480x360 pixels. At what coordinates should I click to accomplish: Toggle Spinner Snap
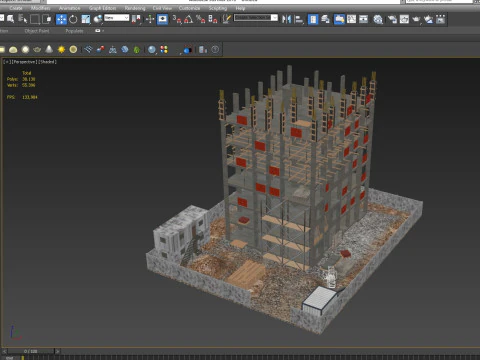click(213, 19)
